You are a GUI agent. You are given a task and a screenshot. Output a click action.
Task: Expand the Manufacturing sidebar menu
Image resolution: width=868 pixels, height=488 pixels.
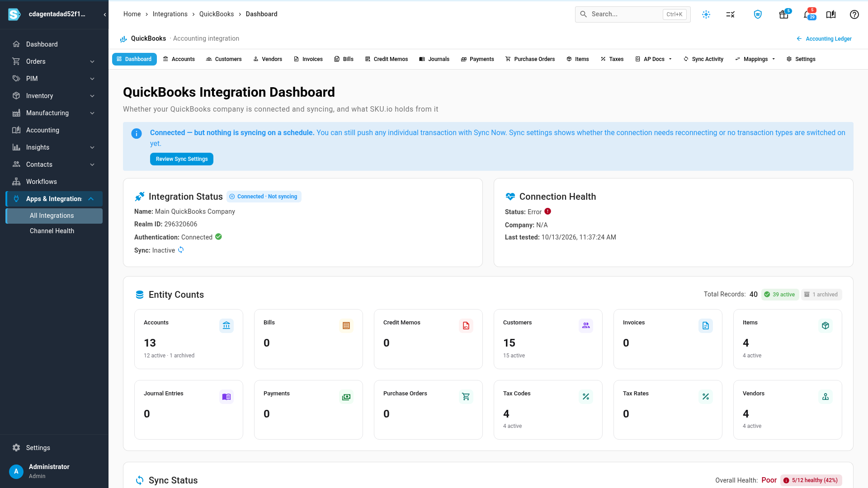(x=54, y=113)
